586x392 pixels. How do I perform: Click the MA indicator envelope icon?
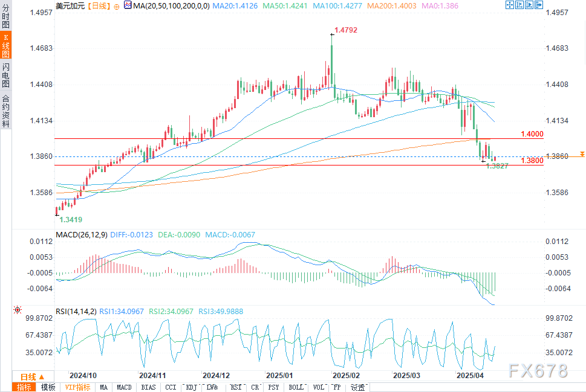point(127,5)
